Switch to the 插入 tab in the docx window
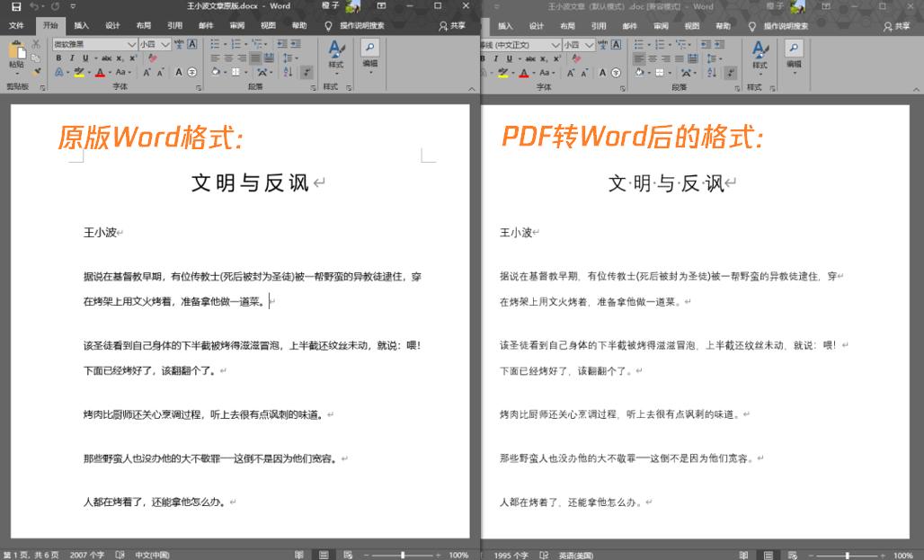Viewport: 924px width, 560px height. pos(81,26)
